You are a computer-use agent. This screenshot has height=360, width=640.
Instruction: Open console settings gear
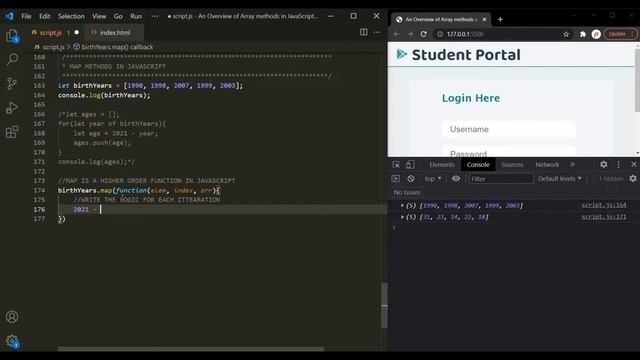(x=633, y=179)
